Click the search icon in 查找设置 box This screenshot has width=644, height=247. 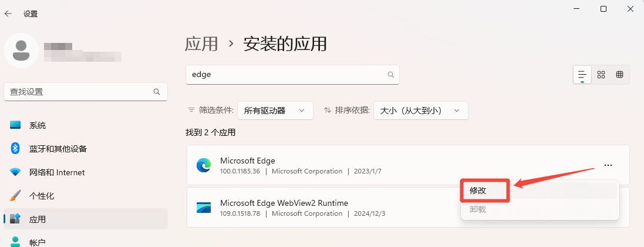pyautogui.click(x=157, y=92)
